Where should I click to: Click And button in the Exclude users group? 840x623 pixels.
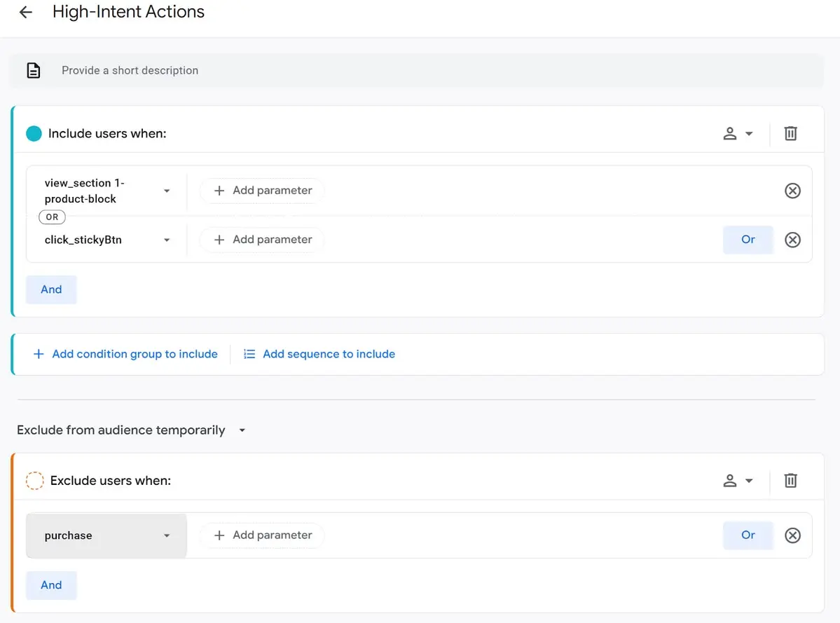[51, 585]
